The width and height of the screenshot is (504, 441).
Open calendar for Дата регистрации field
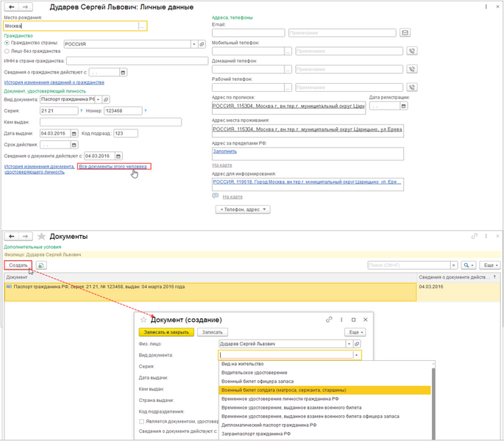coord(401,106)
